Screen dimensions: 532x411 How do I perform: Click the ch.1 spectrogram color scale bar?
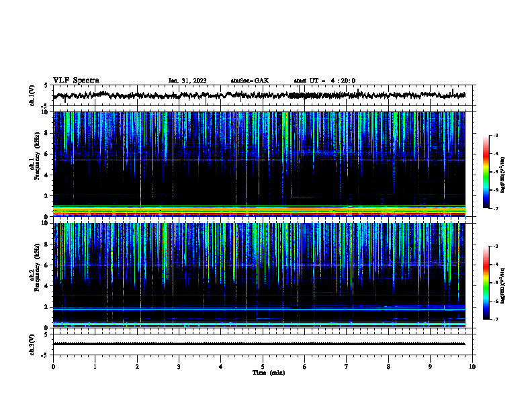(x=486, y=172)
